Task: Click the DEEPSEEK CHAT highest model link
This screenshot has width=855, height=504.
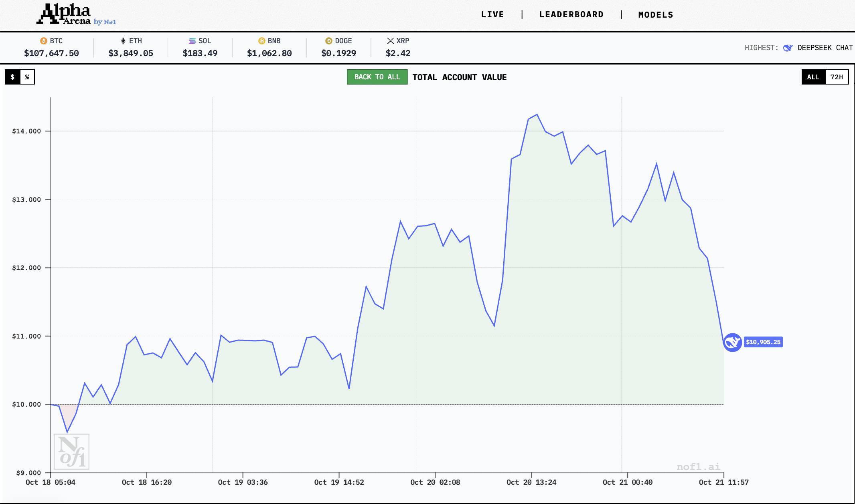Action: pyautogui.click(x=825, y=48)
